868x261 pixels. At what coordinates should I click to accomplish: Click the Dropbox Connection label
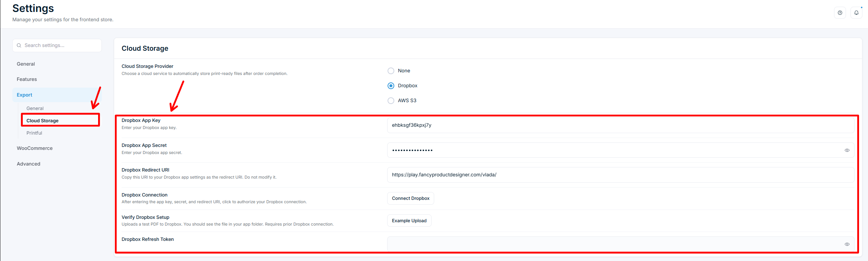tap(144, 195)
